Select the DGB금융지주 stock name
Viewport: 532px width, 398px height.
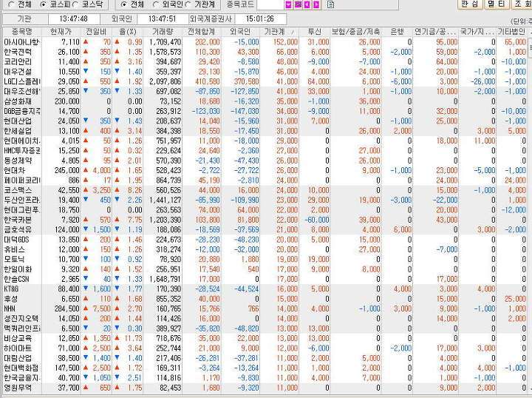(21, 111)
